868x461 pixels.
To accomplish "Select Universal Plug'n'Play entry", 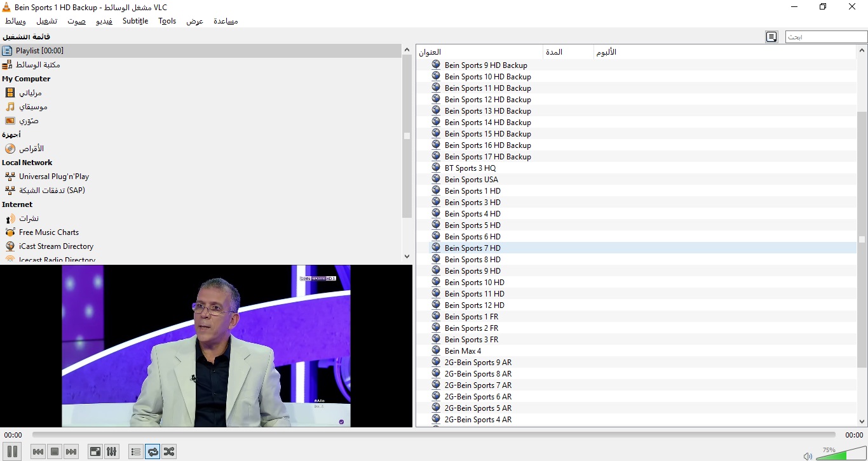I will pos(201,177).
